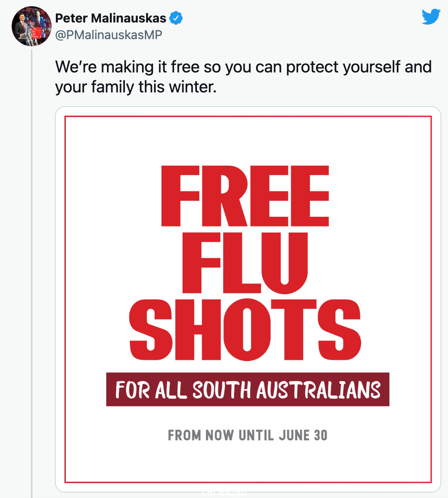Click the 'For All South Australians' banner
Viewport: 448px width, 498px height.
coord(248,389)
